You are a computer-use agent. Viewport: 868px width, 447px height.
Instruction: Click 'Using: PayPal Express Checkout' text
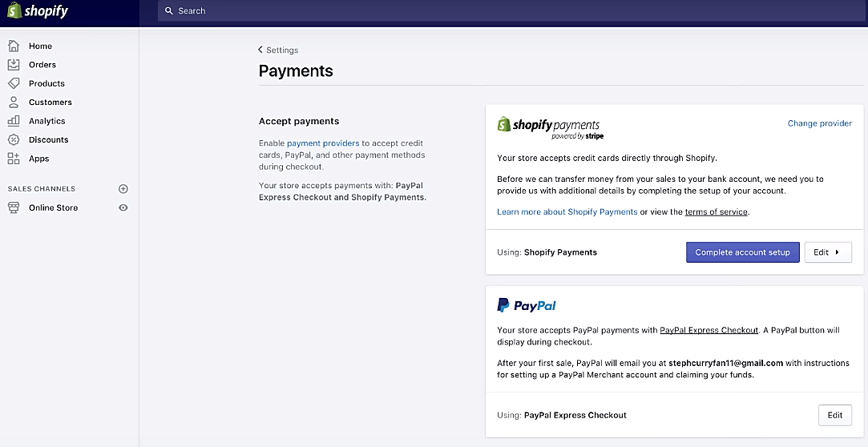562,415
